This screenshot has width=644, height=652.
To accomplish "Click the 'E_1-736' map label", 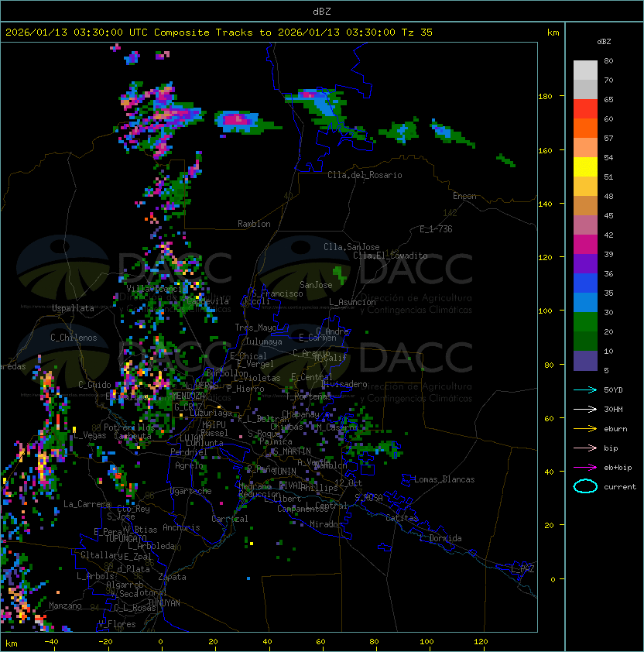I will [436, 229].
